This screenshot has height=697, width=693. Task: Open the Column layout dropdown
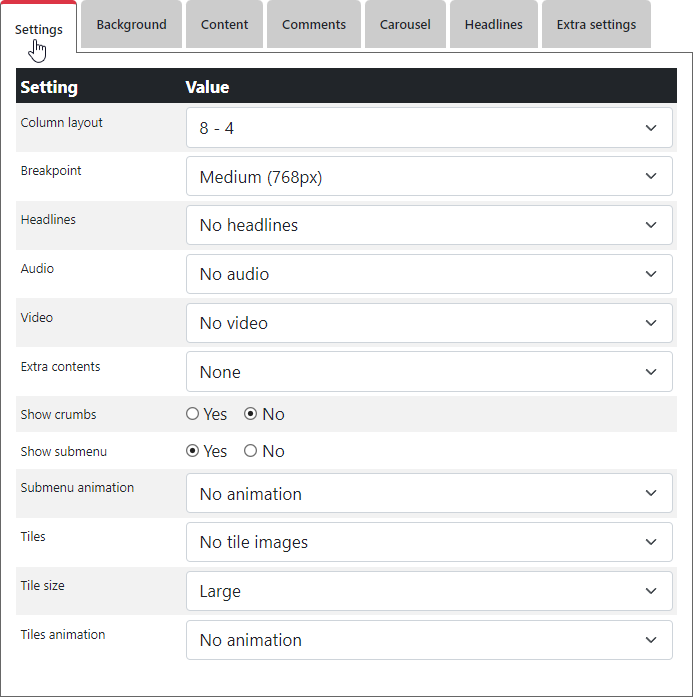coord(429,128)
